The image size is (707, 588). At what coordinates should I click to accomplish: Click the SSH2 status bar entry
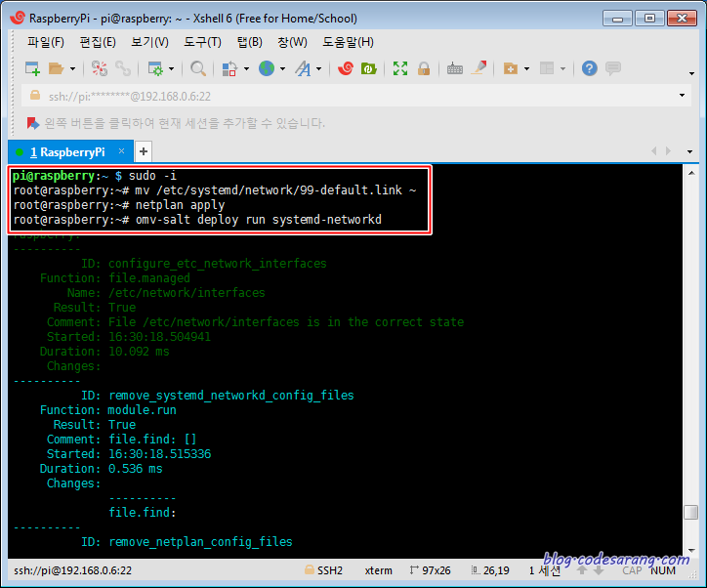point(324,570)
